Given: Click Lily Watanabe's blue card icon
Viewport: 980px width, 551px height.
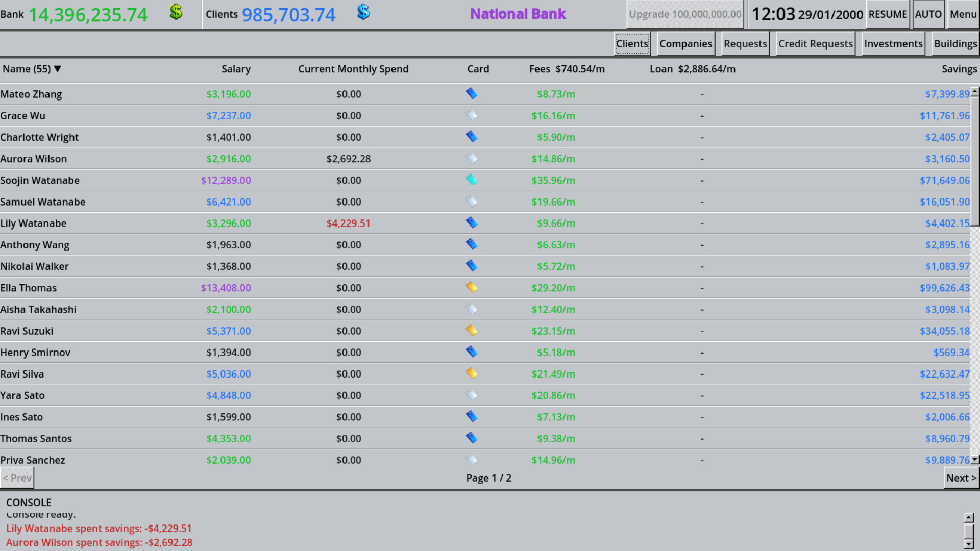Looking at the screenshot, I should click(x=472, y=222).
